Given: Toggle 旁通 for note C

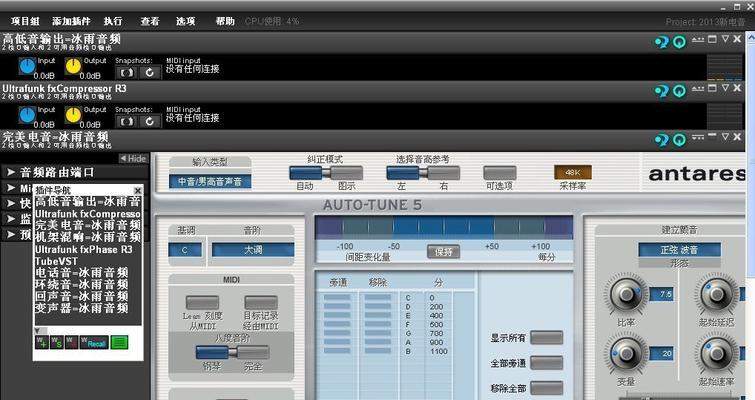Looking at the screenshot, I should coord(337,297).
